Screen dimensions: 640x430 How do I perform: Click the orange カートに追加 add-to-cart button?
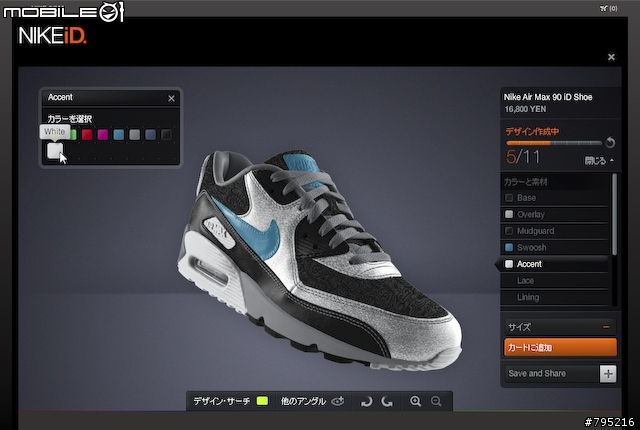coord(560,347)
